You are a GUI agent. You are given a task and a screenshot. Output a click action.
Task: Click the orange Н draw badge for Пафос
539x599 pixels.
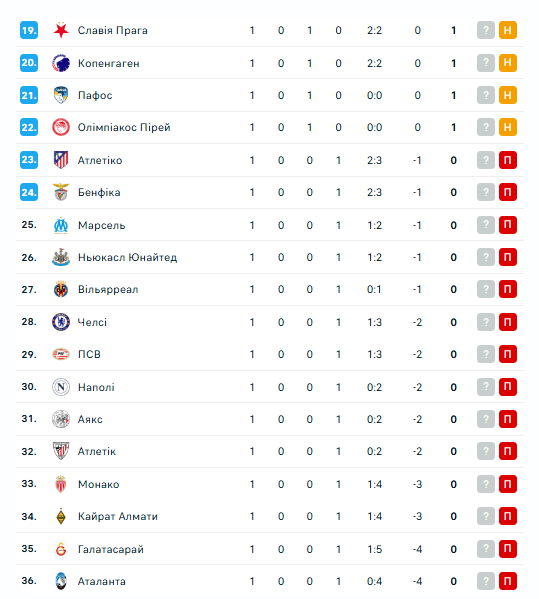pos(508,95)
